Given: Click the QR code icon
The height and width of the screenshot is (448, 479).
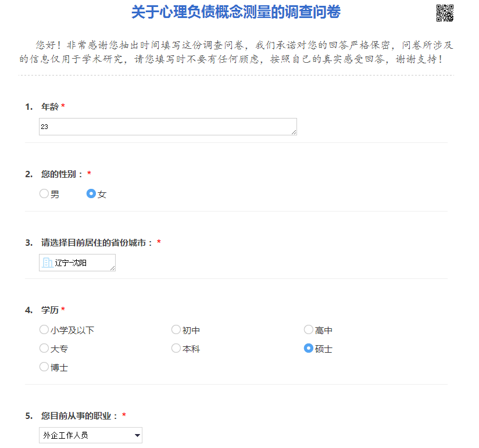Looking at the screenshot, I should tap(444, 13).
